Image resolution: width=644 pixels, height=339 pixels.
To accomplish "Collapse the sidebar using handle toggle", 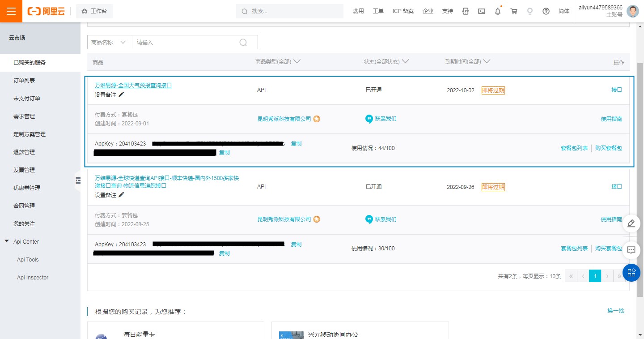I will click(78, 180).
